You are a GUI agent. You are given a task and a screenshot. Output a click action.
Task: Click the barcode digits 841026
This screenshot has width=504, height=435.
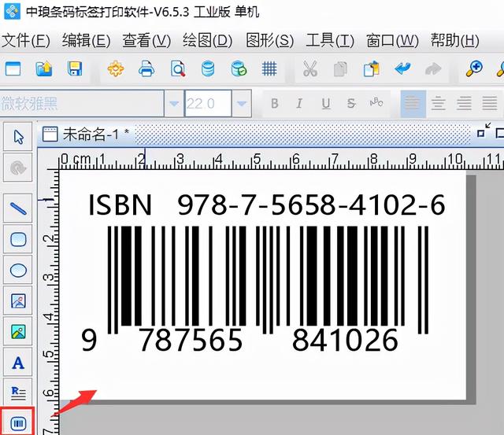click(x=345, y=340)
